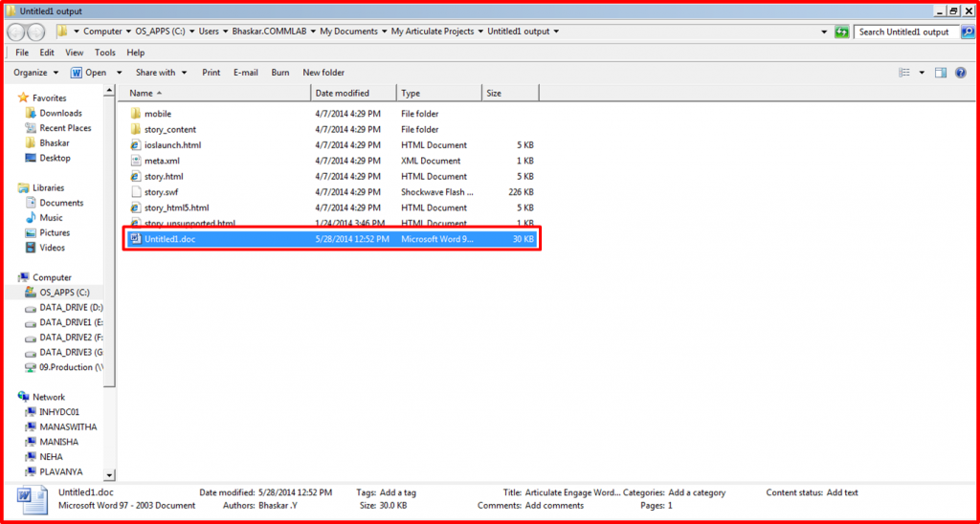
Task: Open the Downloads favorite folder
Action: point(60,113)
